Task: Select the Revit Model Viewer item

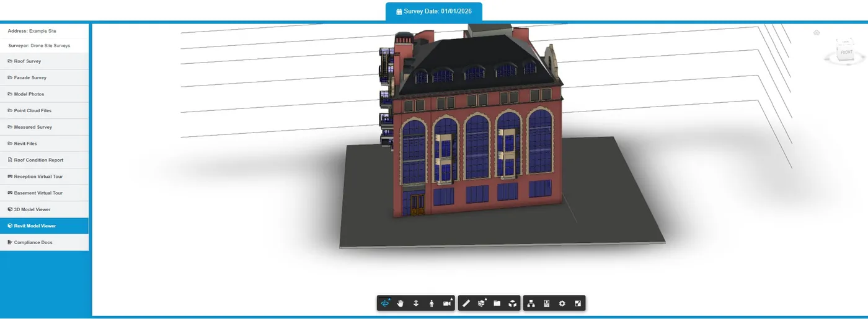Action: pos(44,226)
